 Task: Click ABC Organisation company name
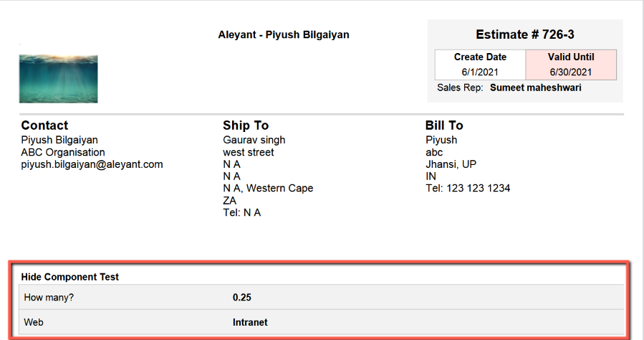63,152
